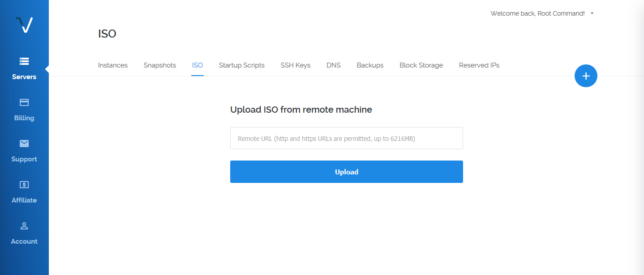Viewport: 644px width, 275px height.
Task: Go to the Startup Scripts tab
Action: click(242, 65)
